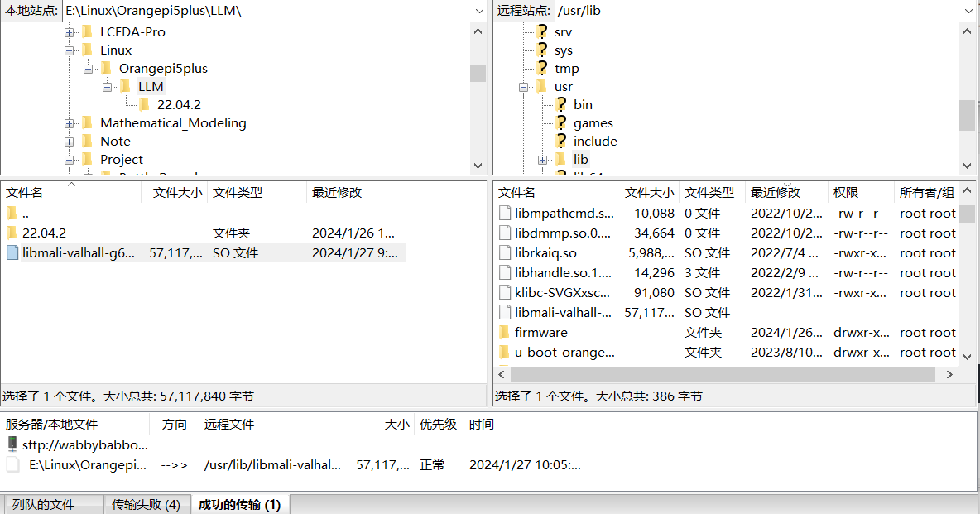Click local tree scrollbar down arrow
The image size is (980, 514).
pos(478,166)
